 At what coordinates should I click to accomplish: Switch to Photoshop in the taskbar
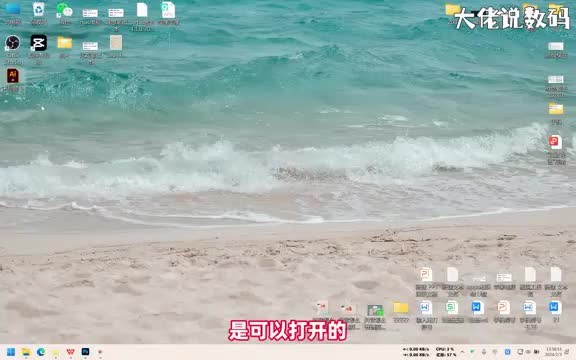[x=85, y=352]
